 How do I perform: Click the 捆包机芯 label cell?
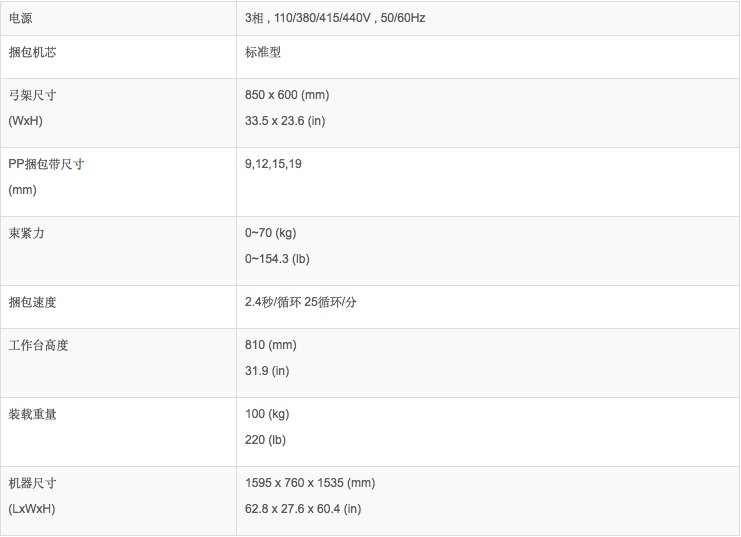coord(33,52)
